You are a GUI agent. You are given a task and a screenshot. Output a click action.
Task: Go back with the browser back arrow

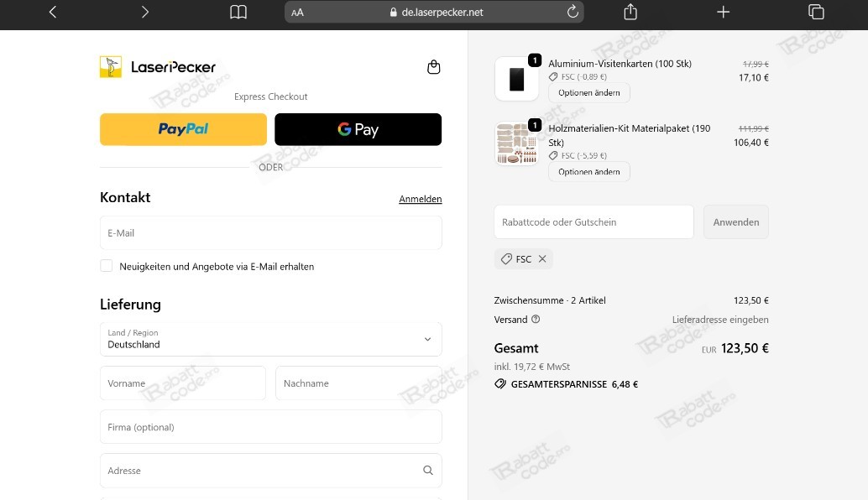pos(53,12)
